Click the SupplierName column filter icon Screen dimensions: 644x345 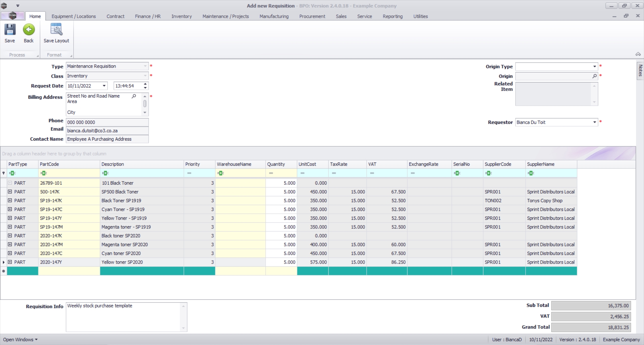pos(531,173)
